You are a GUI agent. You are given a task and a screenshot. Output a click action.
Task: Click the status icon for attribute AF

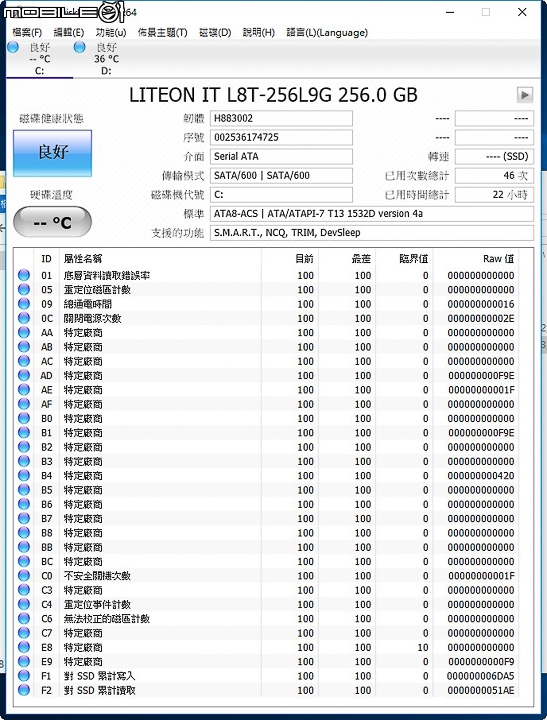coord(24,404)
